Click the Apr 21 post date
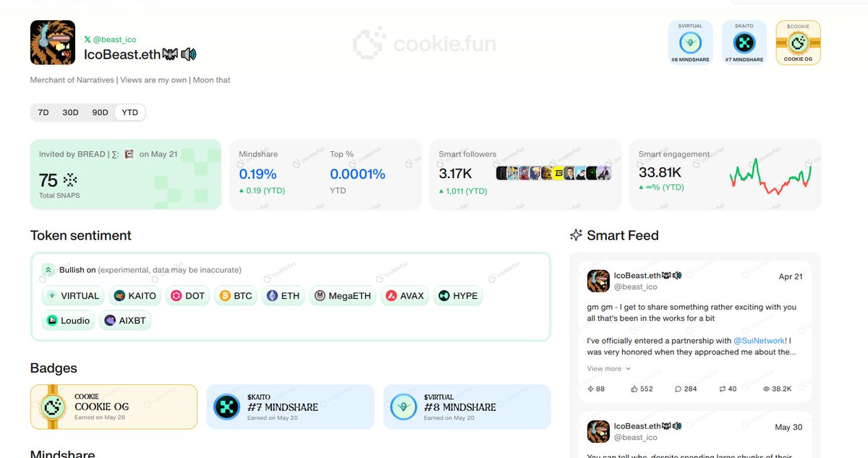Image resolution: width=868 pixels, height=458 pixels. [x=791, y=276]
